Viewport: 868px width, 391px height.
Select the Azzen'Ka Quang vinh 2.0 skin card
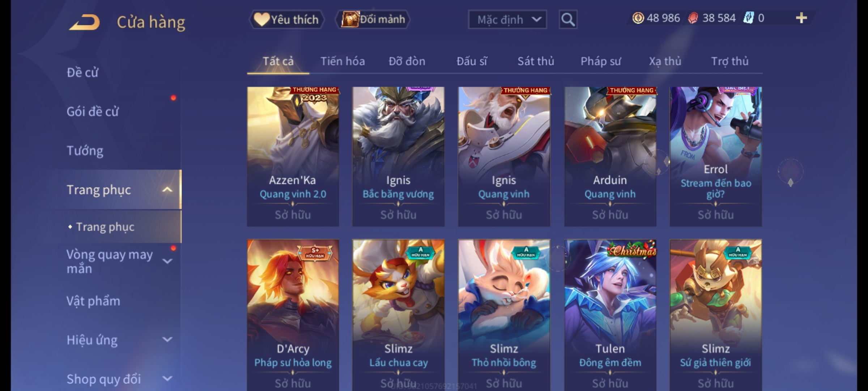pos(293,156)
